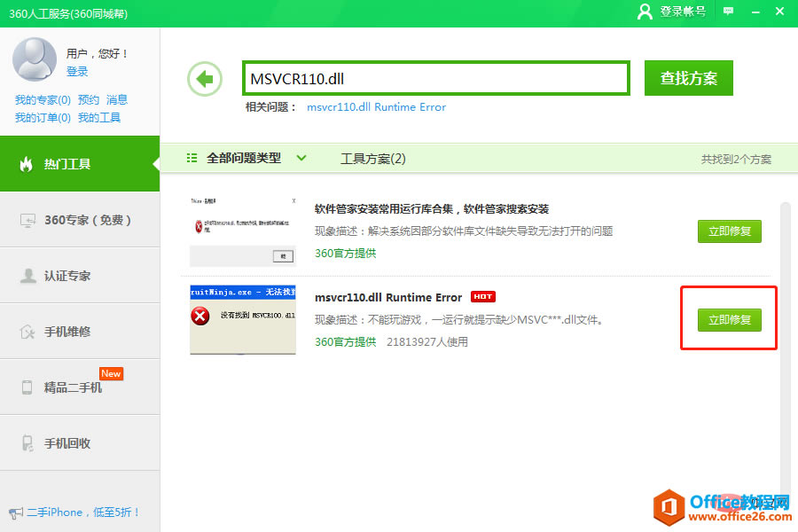Screen dimensions: 798x532
Task: Click 立即修复 for msvcr110.dll Runtime Error
Action: 730,320
